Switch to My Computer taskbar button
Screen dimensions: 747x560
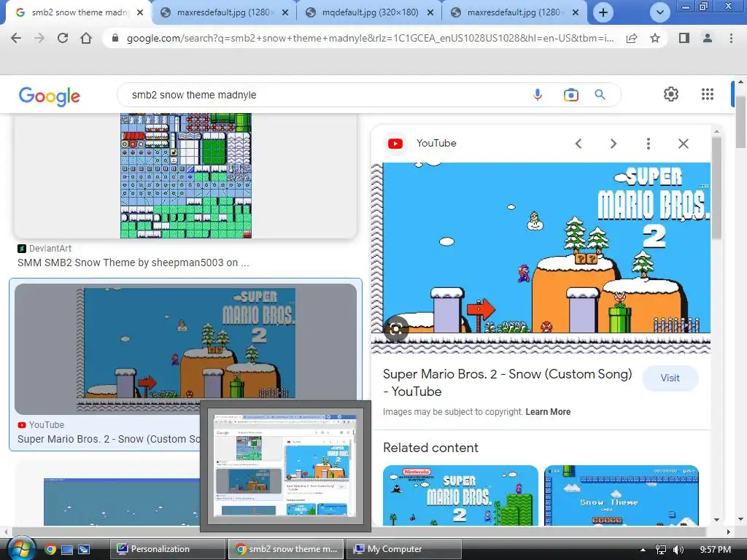click(404, 549)
